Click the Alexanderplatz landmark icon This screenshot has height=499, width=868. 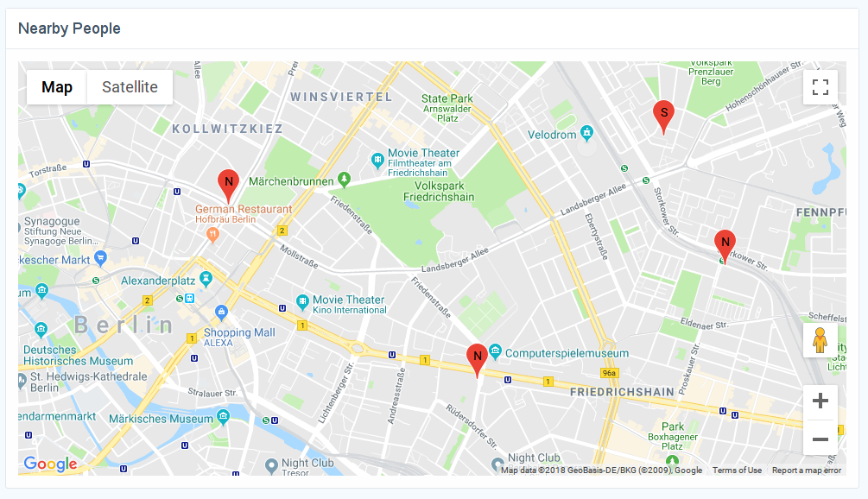(x=206, y=278)
